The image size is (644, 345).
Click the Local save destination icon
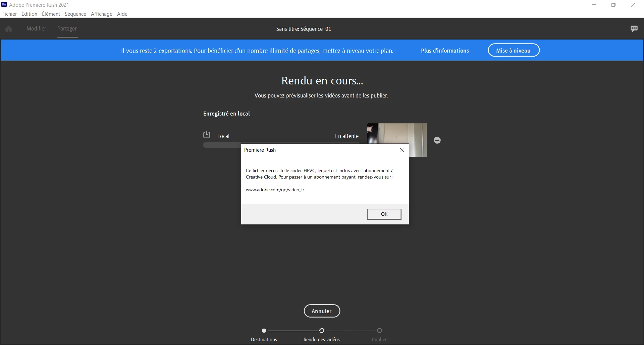click(x=207, y=134)
